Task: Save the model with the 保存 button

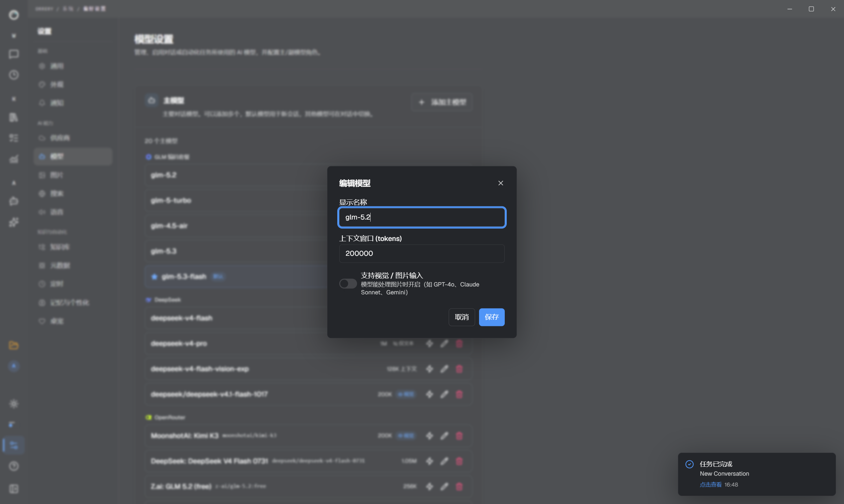Action: pos(492,317)
